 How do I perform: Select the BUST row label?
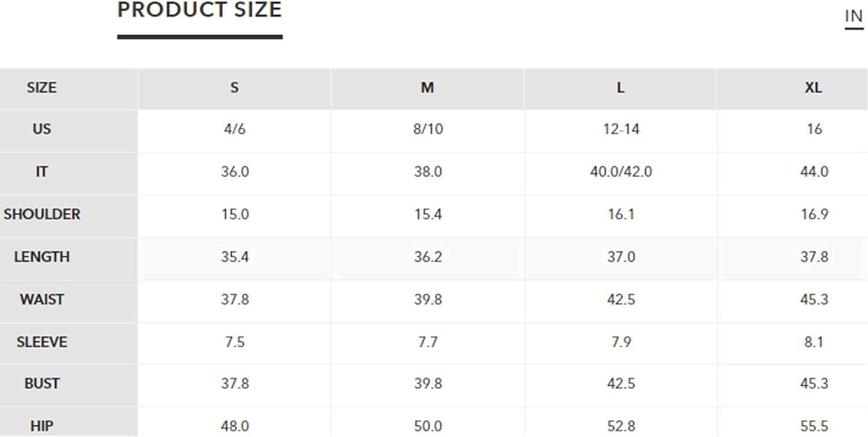point(42,384)
